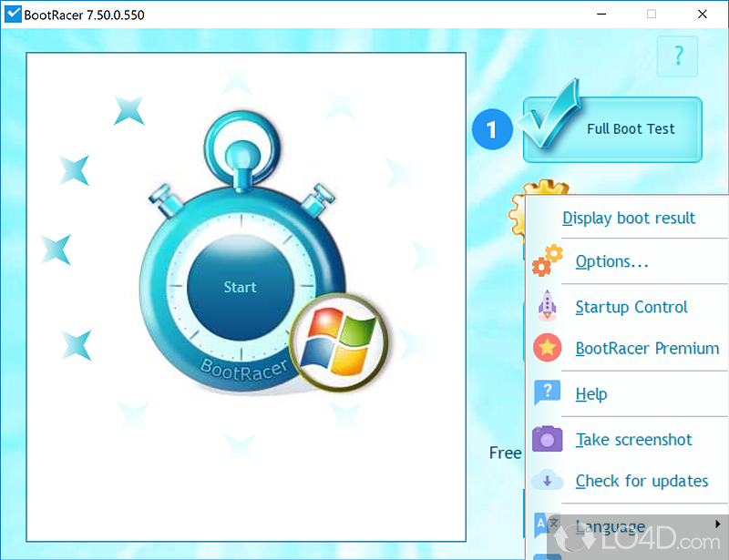Screen dimensions: 729x560
Task: Minimize the BootRacer window
Action: click(x=601, y=15)
